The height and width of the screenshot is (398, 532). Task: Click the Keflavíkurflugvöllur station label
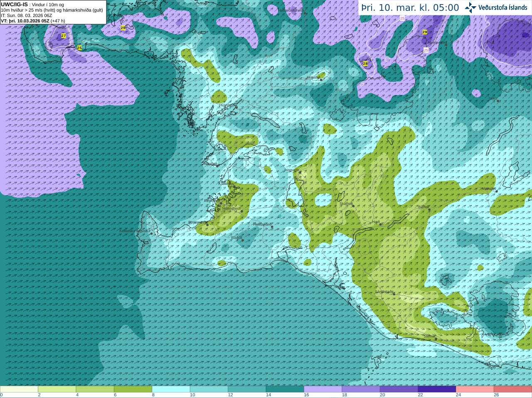pos(135,231)
